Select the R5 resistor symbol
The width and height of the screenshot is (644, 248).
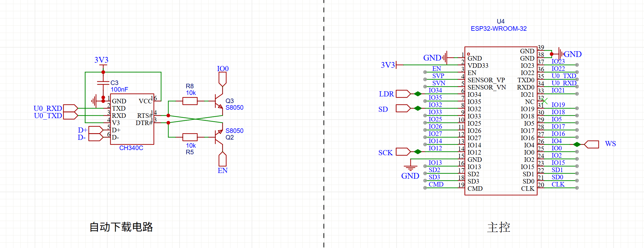click(x=190, y=137)
